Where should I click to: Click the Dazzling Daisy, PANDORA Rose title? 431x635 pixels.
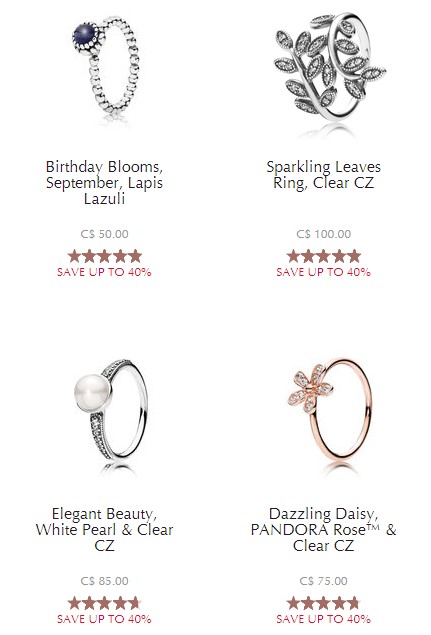coord(323,529)
